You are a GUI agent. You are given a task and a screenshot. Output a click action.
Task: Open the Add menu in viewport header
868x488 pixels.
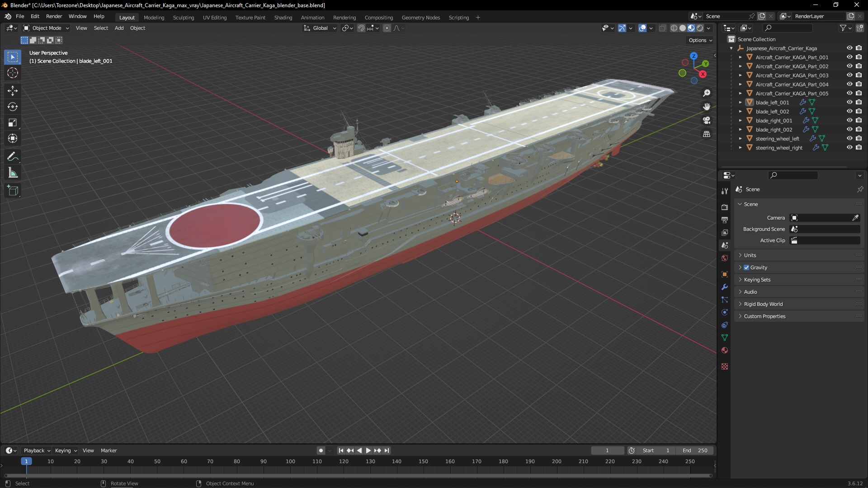pyautogui.click(x=119, y=28)
